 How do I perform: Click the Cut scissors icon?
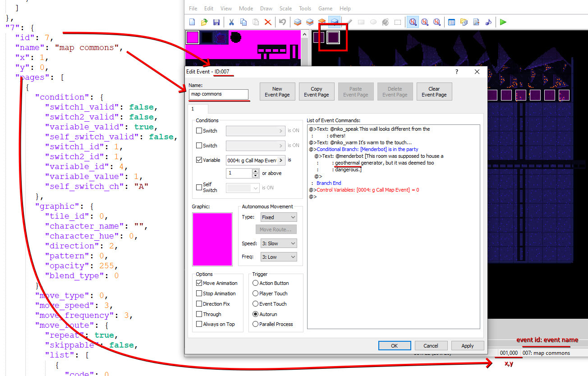(x=231, y=22)
